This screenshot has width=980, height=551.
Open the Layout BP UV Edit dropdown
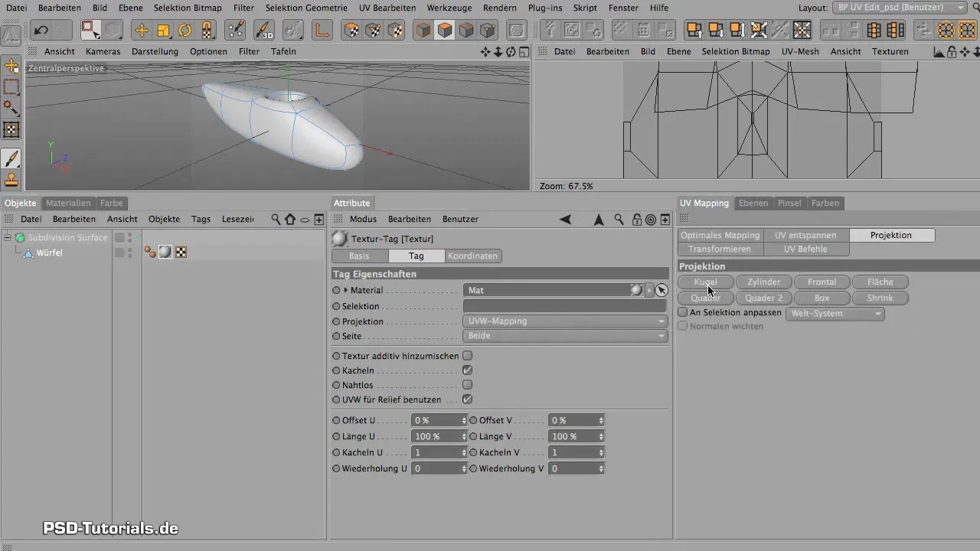pos(900,7)
